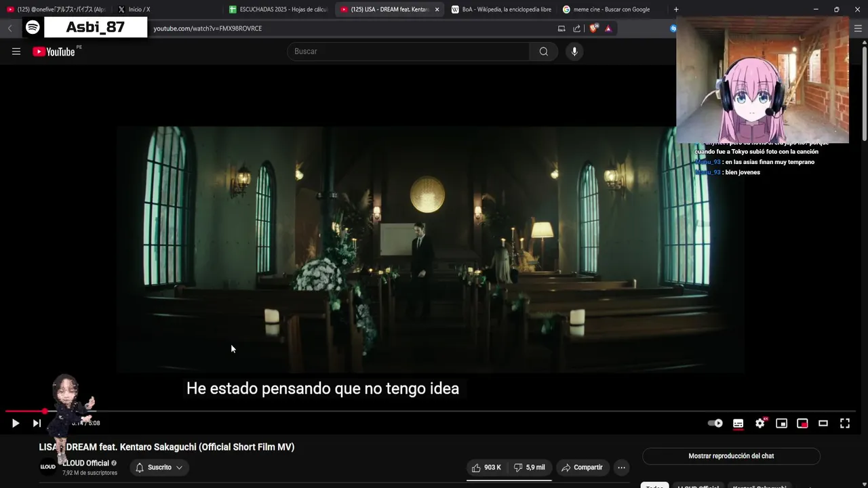Switch to ESCUCHADAS 2025 spreadsheet tab
Image resolution: width=868 pixels, height=488 pixels.
pos(278,9)
